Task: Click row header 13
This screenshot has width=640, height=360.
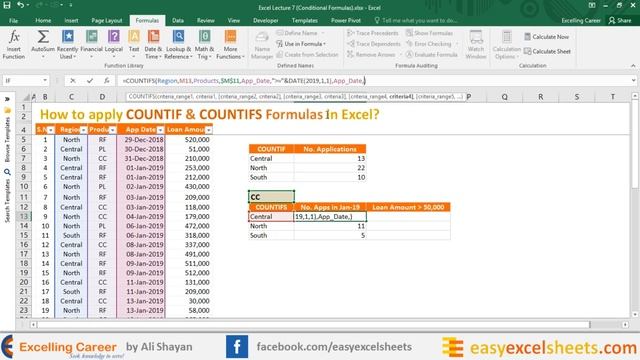Action: click(24, 217)
